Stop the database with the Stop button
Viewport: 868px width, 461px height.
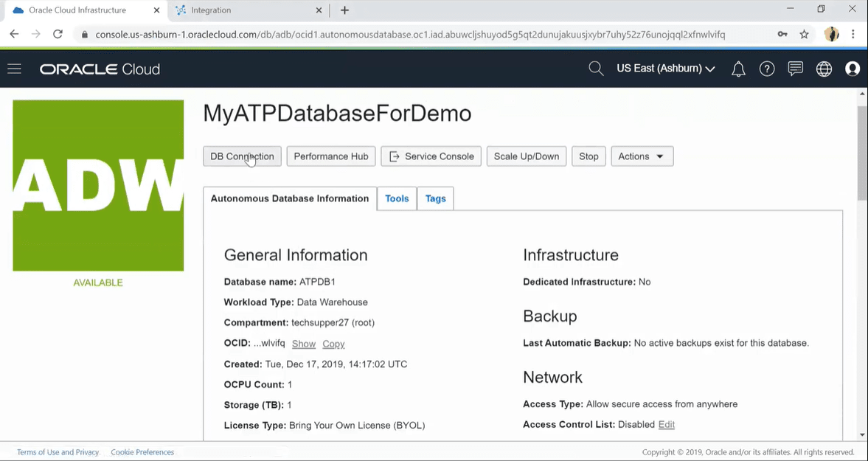pyautogui.click(x=588, y=156)
